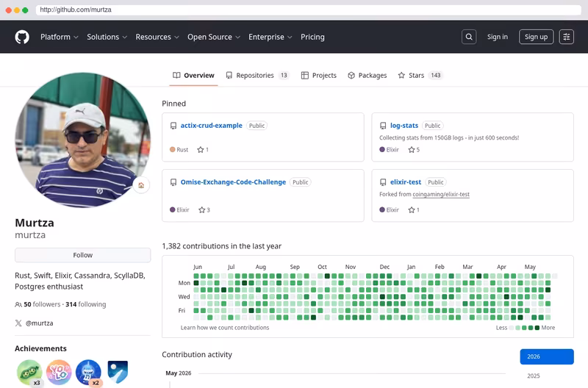Click the GitHub logo icon

pos(22,37)
